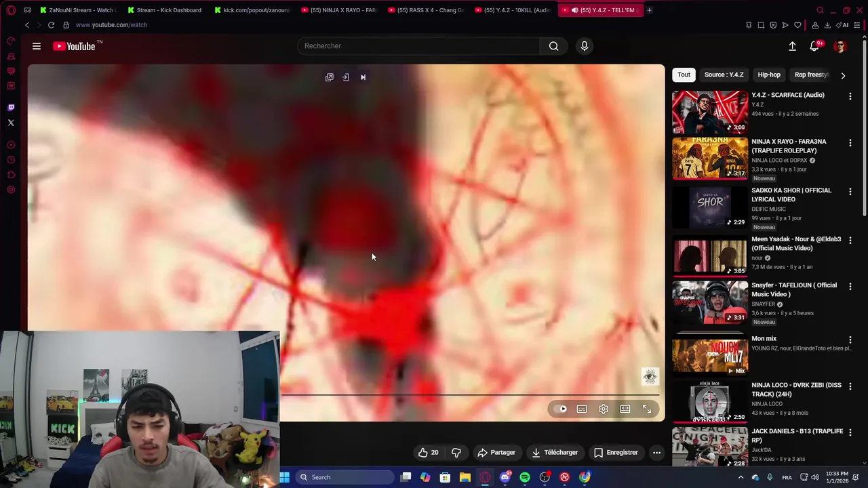This screenshot has width=868, height=488.
Task: Open ad blocker shield icon
Action: (x=773, y=25)
